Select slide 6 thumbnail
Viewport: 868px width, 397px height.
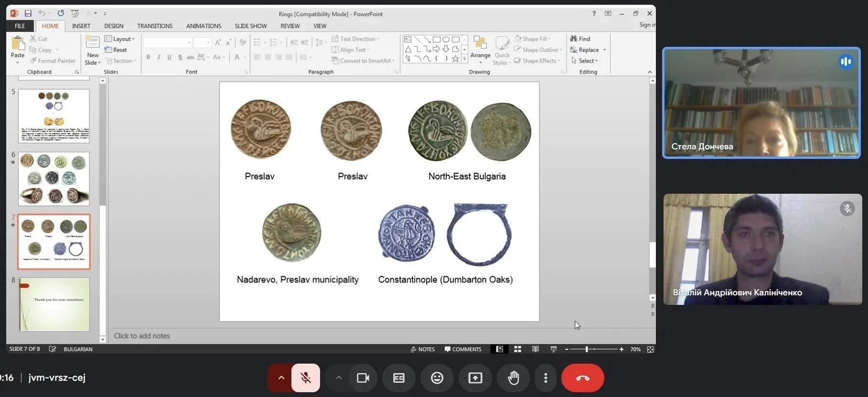[x=54, y=179]
